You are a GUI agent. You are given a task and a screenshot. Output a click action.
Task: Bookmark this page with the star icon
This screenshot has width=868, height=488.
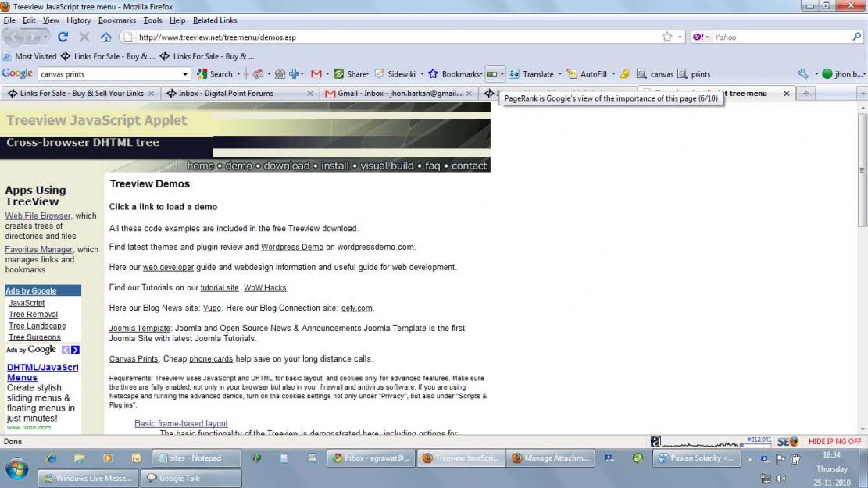(x=667, y=37)
